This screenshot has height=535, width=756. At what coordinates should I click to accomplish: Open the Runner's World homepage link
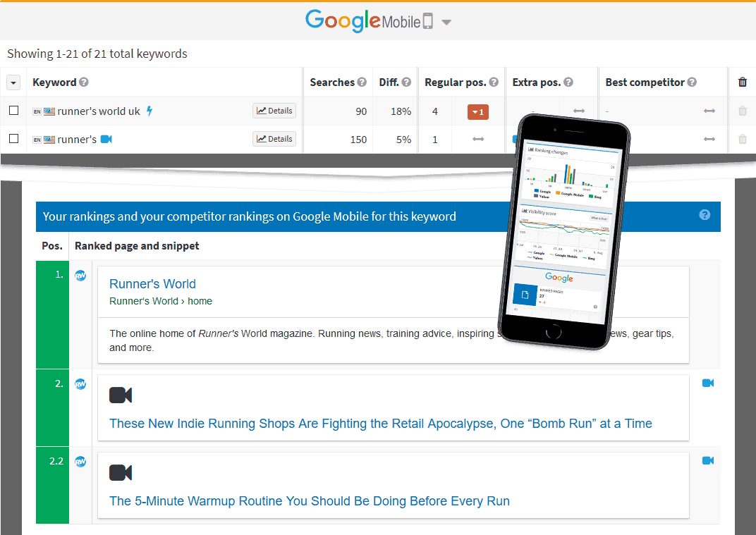(152, 284)
